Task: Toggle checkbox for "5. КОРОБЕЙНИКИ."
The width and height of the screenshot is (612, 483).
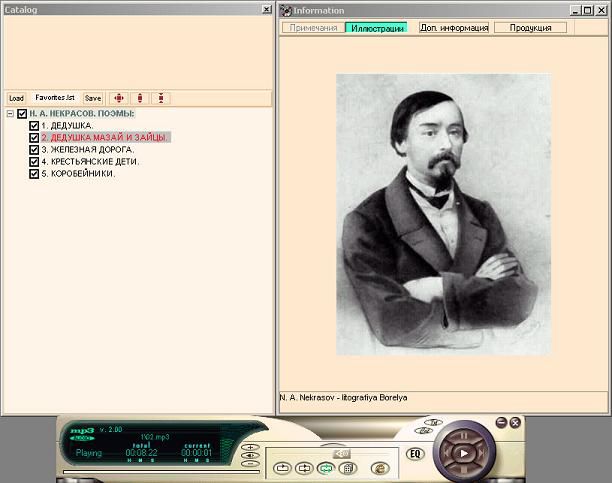Action: click(34, 173)
